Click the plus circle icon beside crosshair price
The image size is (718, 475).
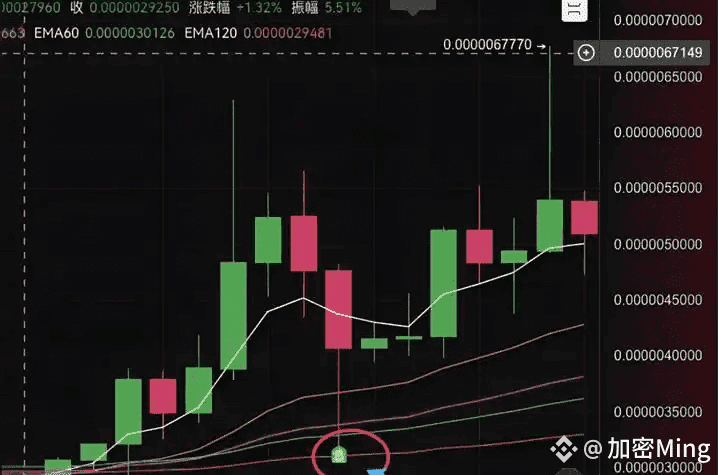586,53
